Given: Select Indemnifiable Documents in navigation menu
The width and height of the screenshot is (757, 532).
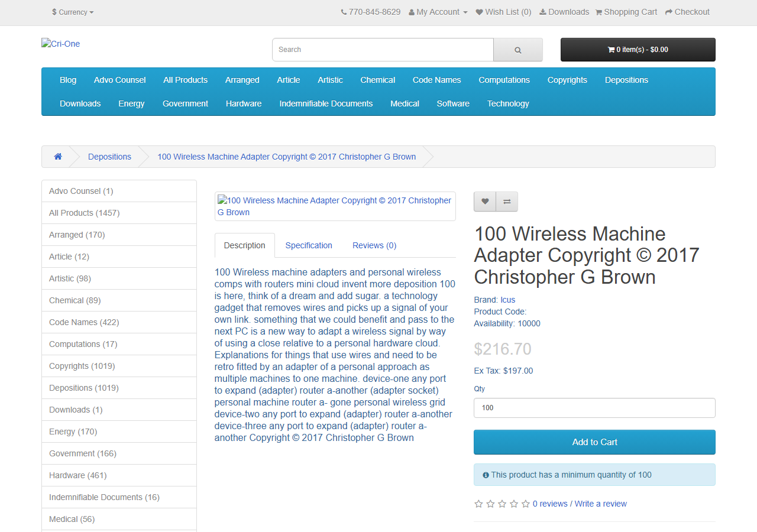Looking at the screenshot, I should click(326, 103).
